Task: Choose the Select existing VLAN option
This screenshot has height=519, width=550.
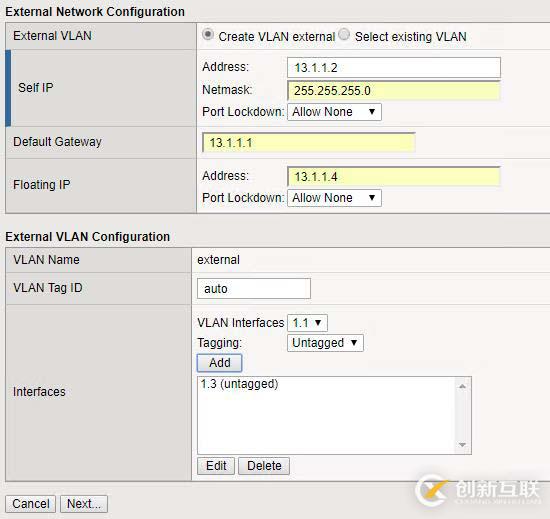Action: pos(344,35)
